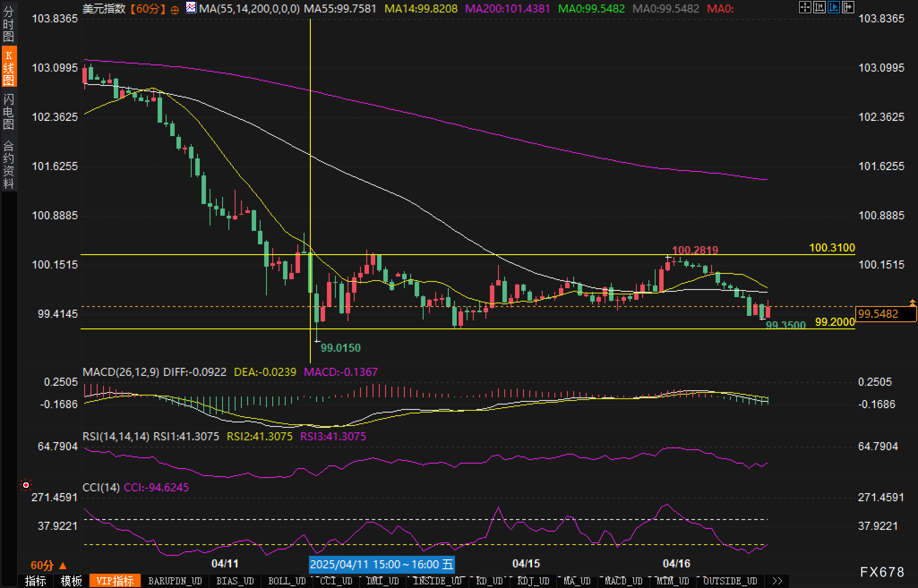Open the 模板 tab at the bottom
This screenshot has height=588, width=918.
71,581
